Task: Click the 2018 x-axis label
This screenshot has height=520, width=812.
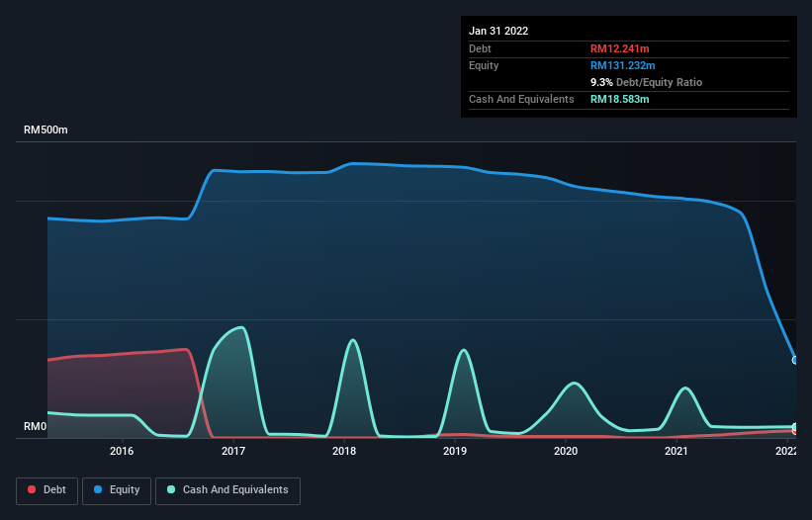Action: [x=344, y=451]
